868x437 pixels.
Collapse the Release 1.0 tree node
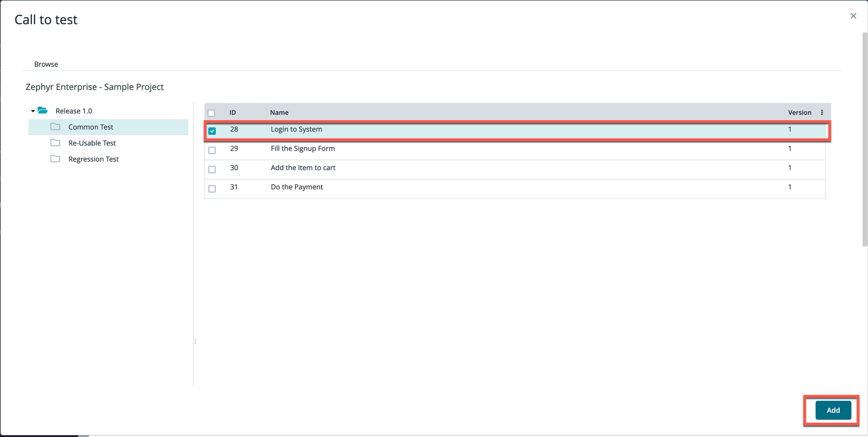click(33, 111)
